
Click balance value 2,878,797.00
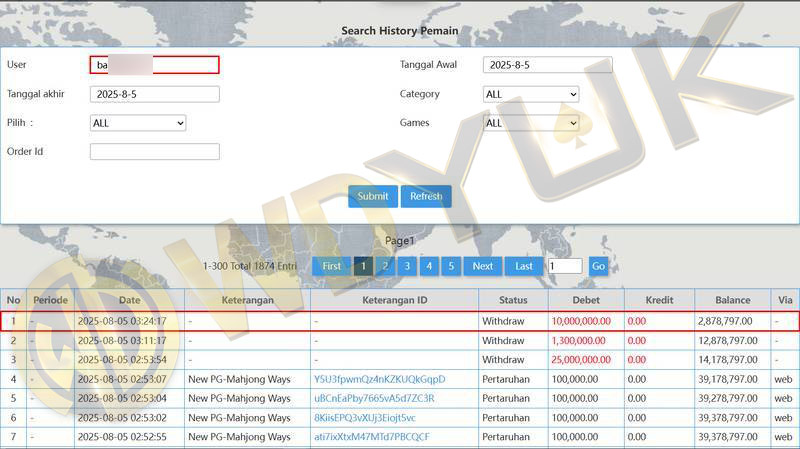click(x=725, y=321)
